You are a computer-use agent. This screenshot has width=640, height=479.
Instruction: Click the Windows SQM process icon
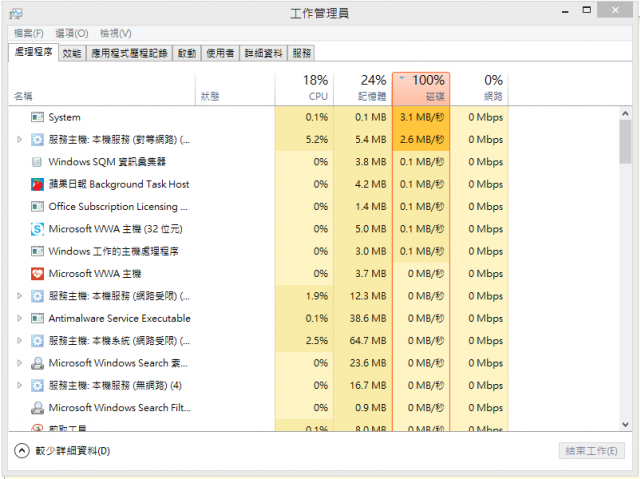(x=37, y=162)
